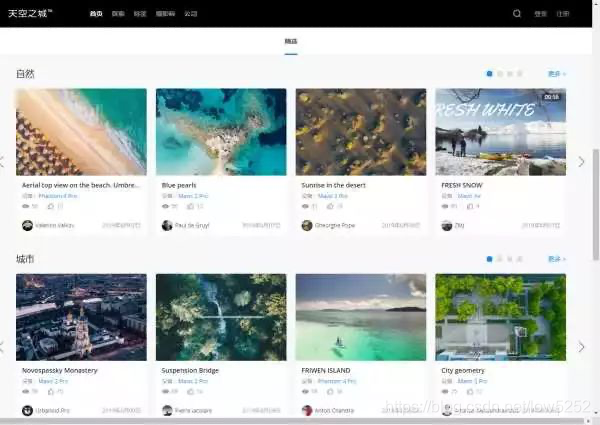The image size is (600, 425).
Task: Click the eye icon under Aerial top view
Action: point(26,206)
